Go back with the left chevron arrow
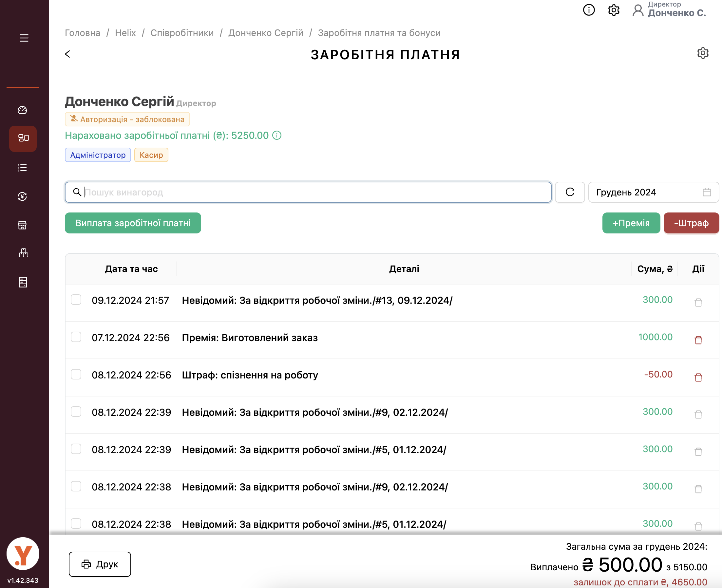Image resolution: width=722 pixels, height=588 pixels. pyautogui.click(x=68, y=54)
